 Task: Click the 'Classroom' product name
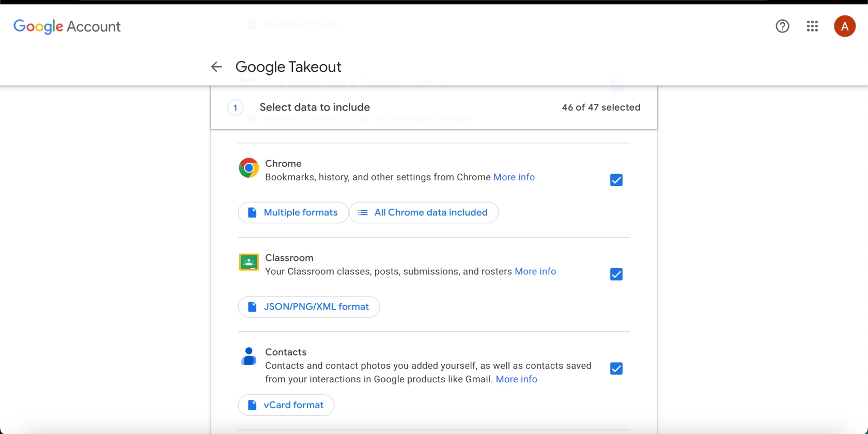click(x=289, y=258)
